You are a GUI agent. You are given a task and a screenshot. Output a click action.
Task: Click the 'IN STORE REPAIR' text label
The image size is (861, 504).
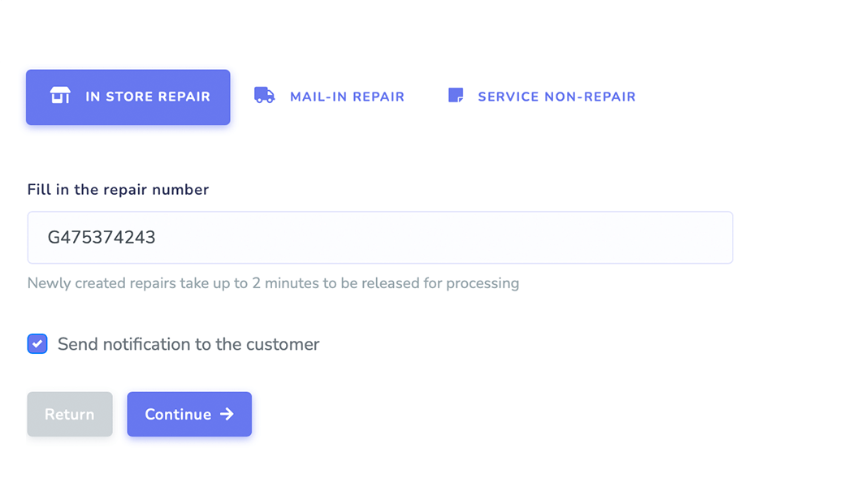point(148,97)
